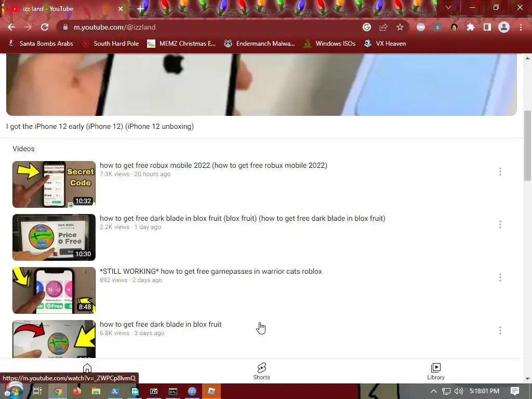Bookmark this page with the star
Viewport: 532px width, 399px height.
pos(400,27)
